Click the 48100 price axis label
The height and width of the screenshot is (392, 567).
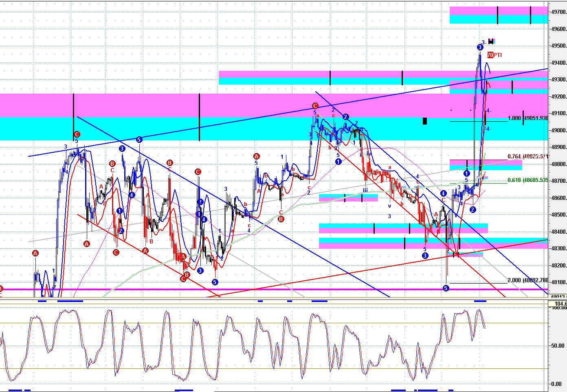558,283
